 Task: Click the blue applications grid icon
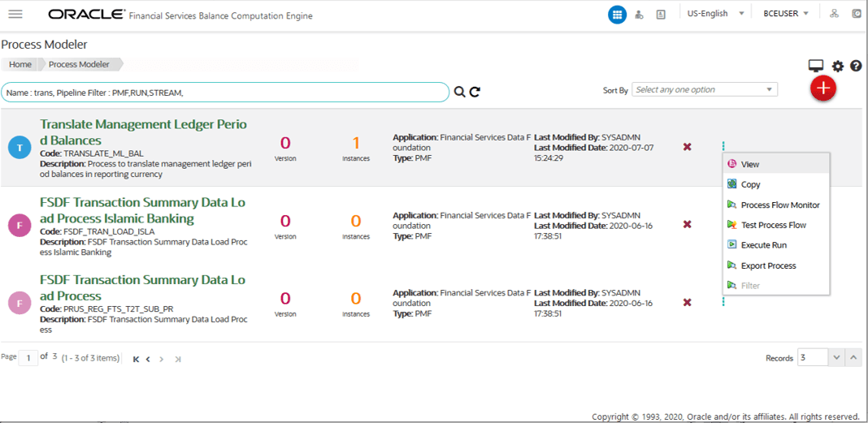[617, 15]
